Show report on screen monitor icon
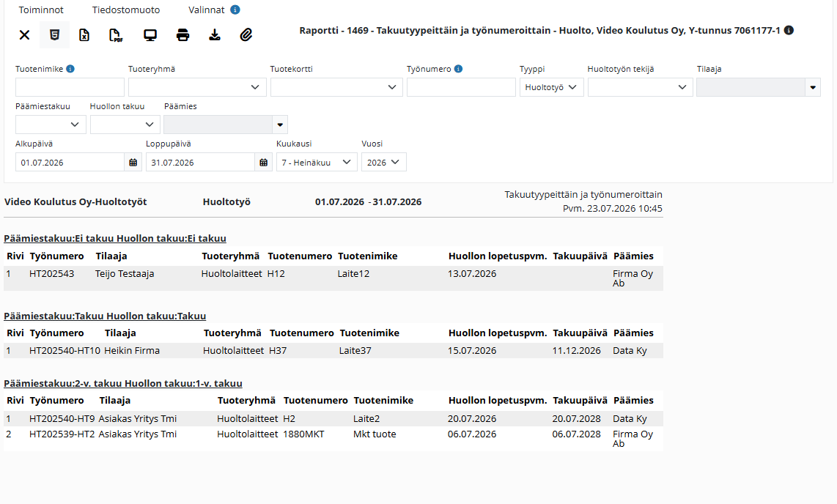 150,35
